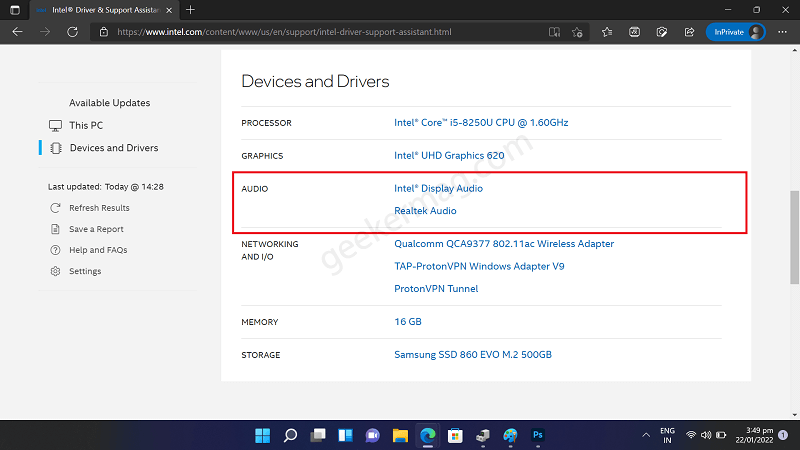Click the browser forward arrow
The height and width of the screenshot is (450, 800).
click(x=45, y=32)
